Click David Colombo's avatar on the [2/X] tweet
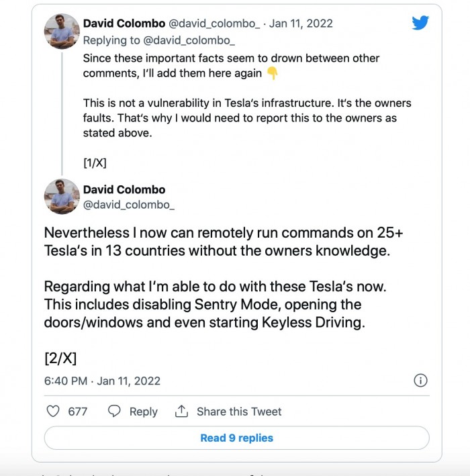 (x=62, y=197)
